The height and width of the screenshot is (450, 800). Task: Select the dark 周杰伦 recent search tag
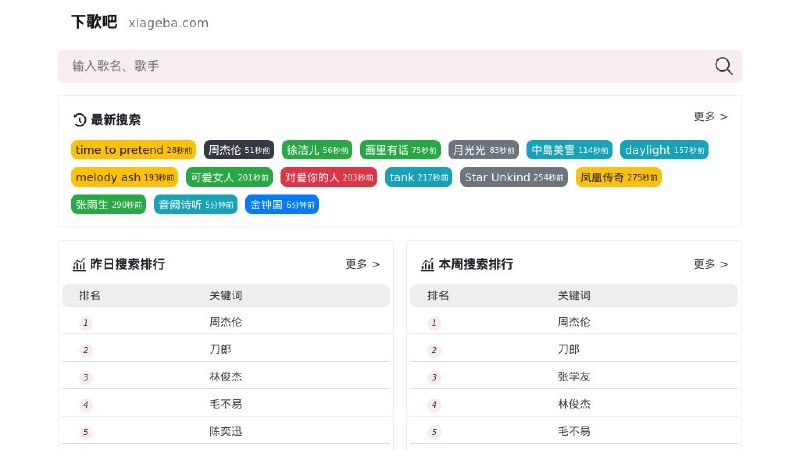click(x=239, y=150)
